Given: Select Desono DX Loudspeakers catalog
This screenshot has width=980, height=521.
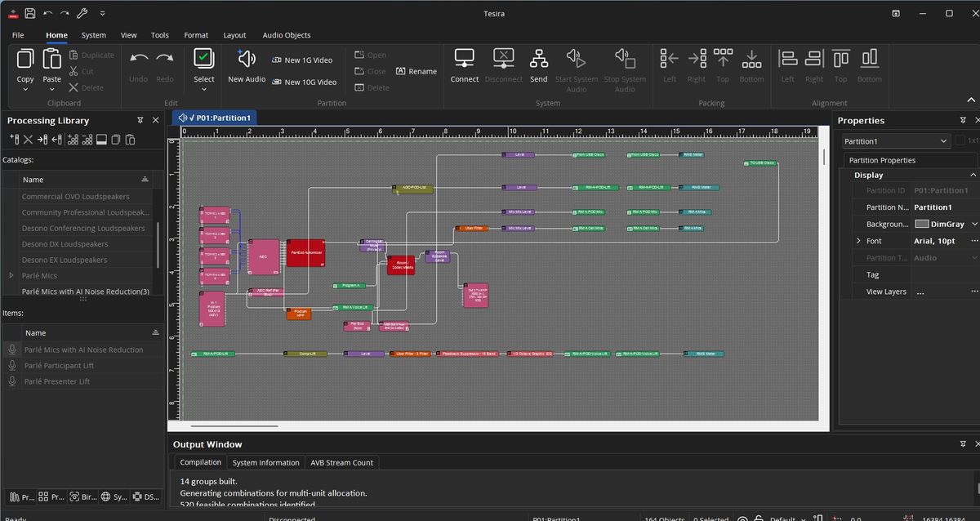Looking at the screenshot, I should pyautogui.click(x=65, y=244).
